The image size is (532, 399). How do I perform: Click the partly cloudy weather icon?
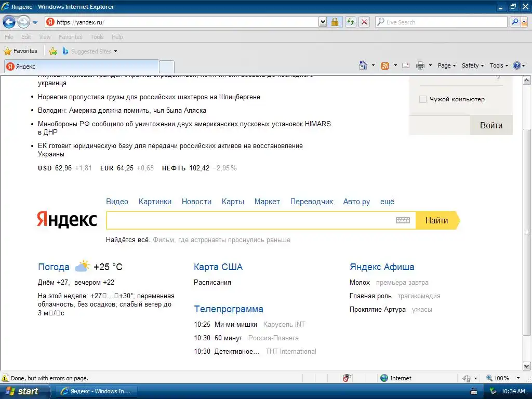click(x=82, y=266)
